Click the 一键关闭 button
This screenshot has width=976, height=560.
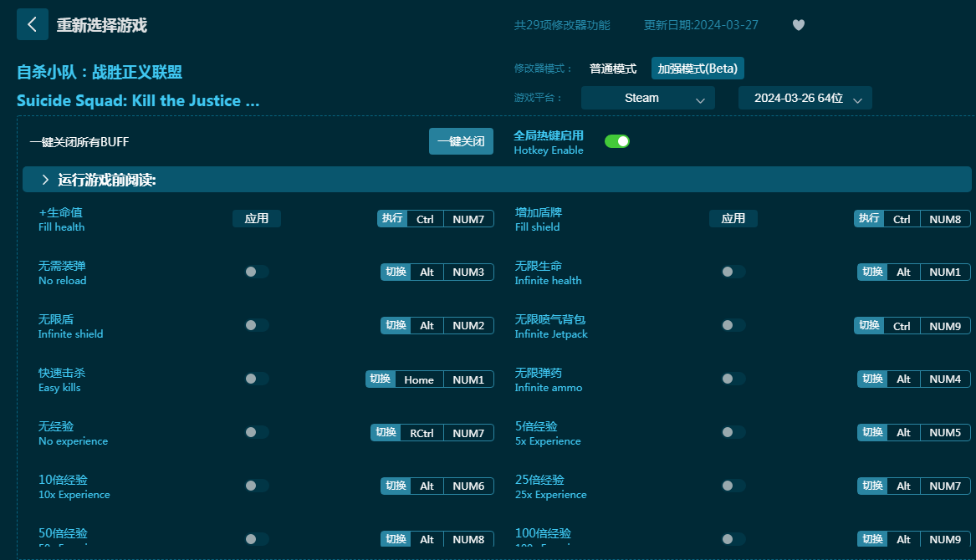461,141
